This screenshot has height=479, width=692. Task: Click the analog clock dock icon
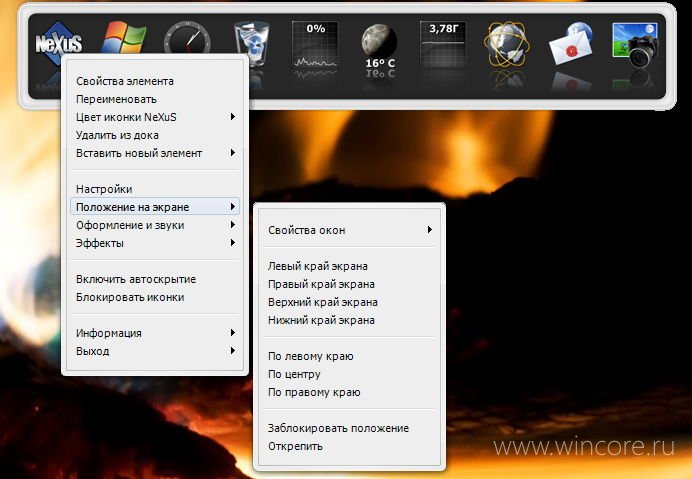187,41
